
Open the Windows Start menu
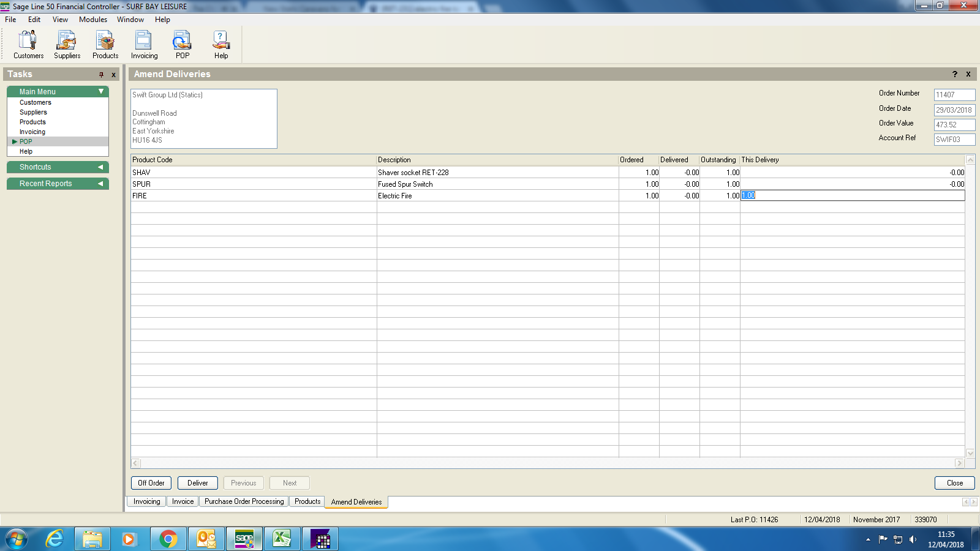[17, 539]
